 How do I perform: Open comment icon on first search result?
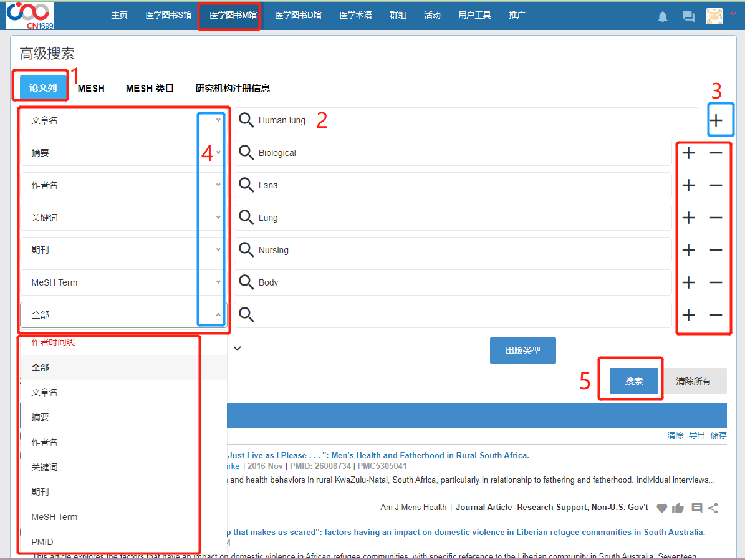[x=696, y=508]
